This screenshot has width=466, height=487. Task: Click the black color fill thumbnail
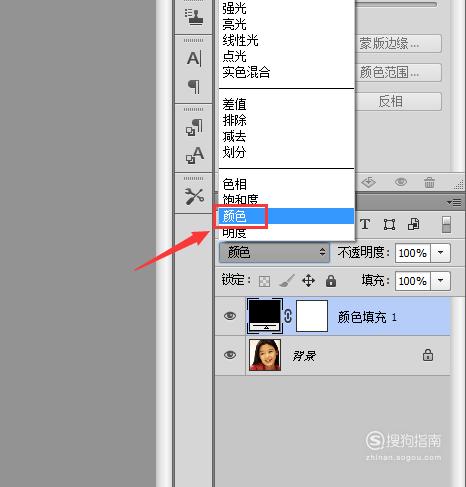pos(265,316)
